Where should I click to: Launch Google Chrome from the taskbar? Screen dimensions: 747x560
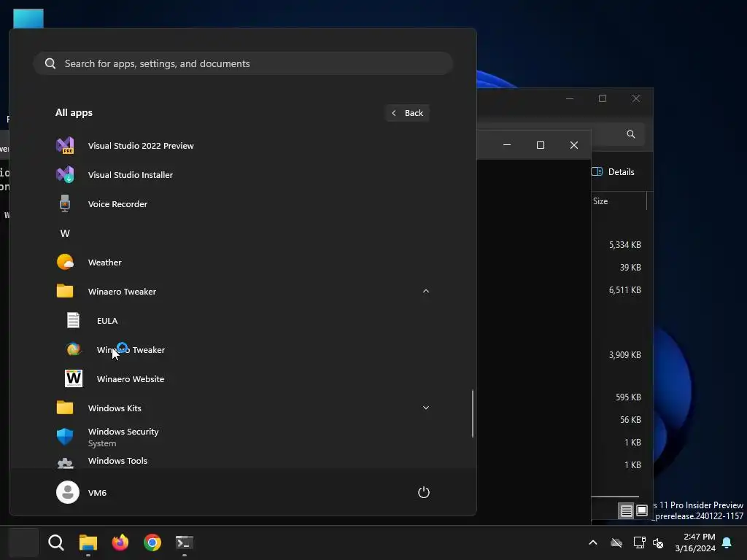point(152,542)
